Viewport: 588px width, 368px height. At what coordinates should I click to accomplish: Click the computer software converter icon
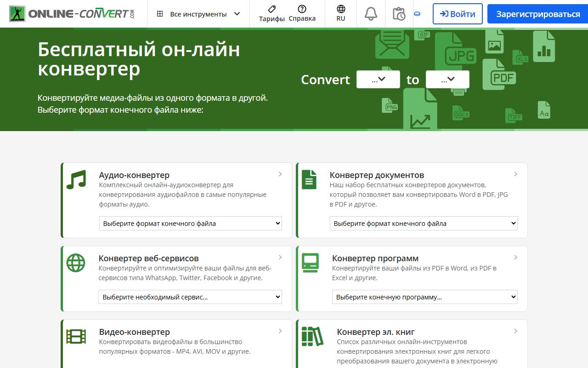310,263
